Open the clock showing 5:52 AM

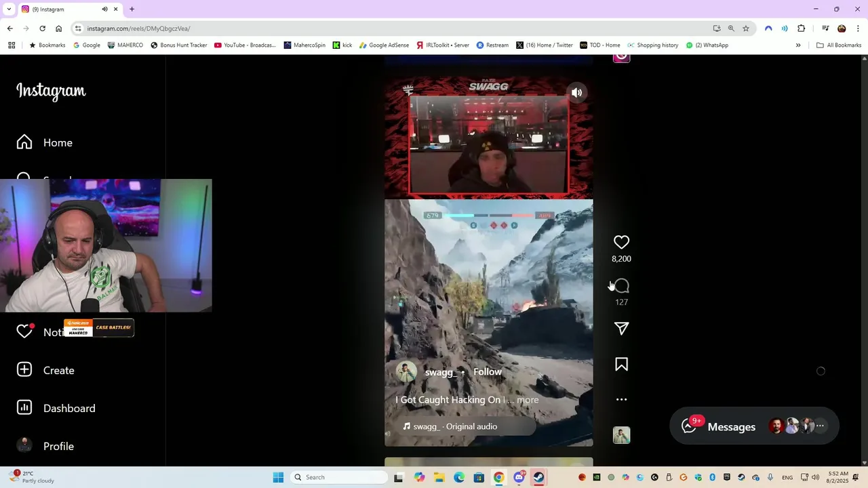[x=837, y=477]
